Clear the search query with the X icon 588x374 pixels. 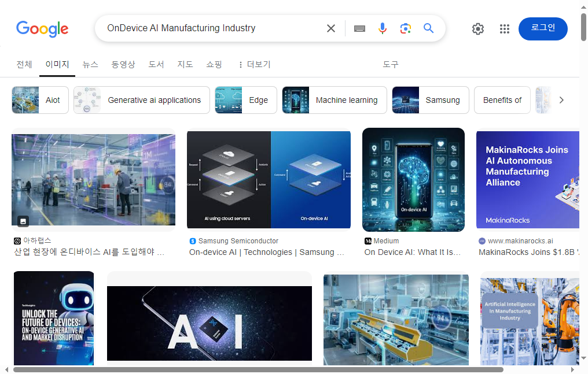point(331,28)
